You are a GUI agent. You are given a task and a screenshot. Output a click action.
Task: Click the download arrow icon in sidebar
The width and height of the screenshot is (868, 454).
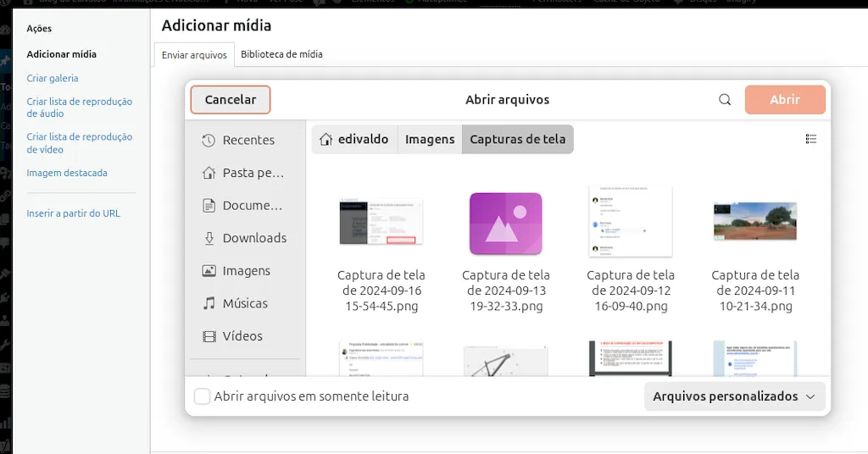pos(209,238)
